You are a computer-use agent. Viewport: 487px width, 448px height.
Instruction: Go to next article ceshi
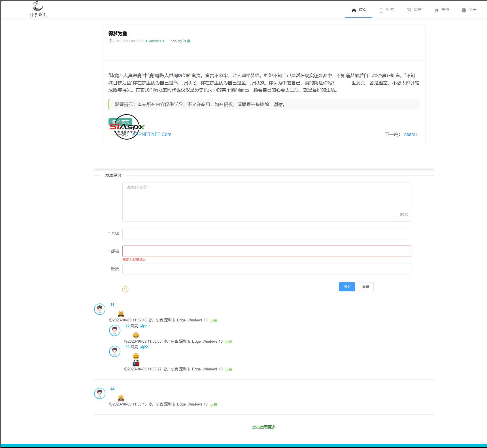409,134
